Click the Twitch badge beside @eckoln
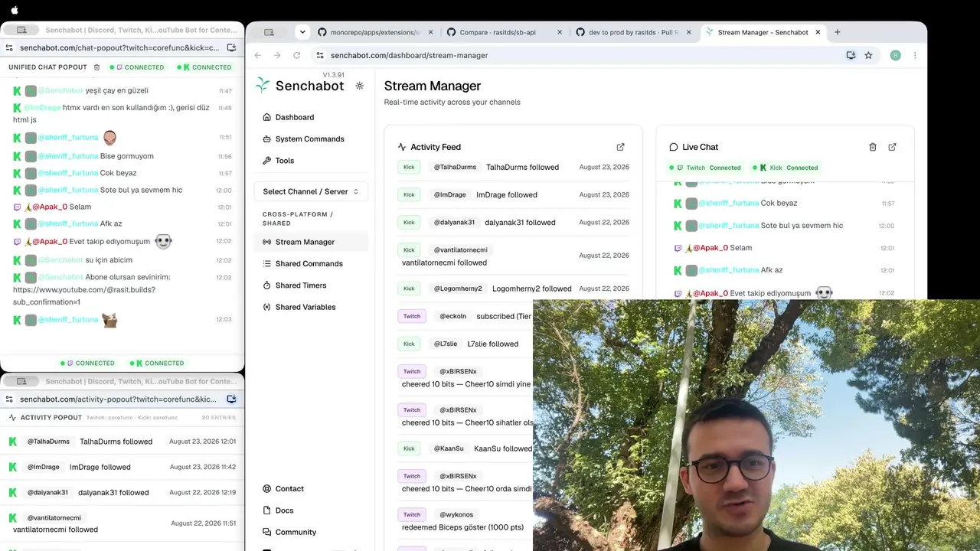The height and width of the screenshot is (551, 980). point(412,316)
